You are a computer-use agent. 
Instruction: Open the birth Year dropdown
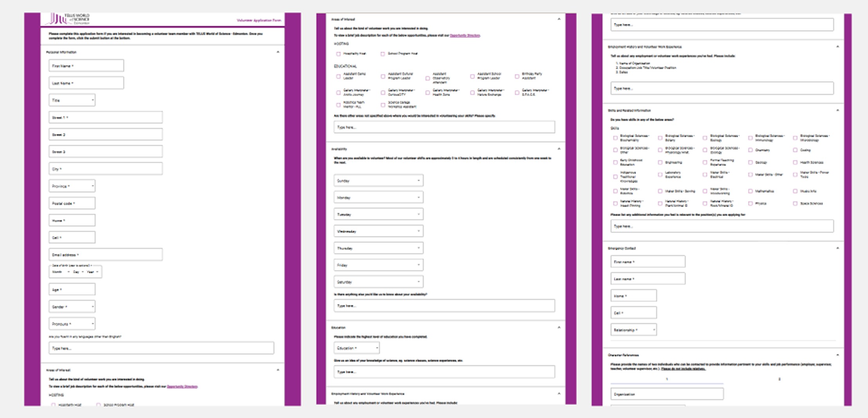pyautogui.click(x=92, y=272)
